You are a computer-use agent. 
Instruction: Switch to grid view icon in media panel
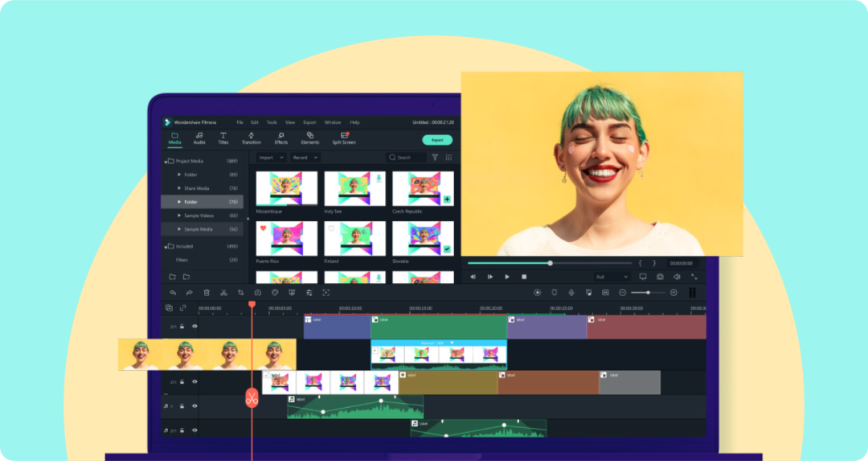pos(448,158)
